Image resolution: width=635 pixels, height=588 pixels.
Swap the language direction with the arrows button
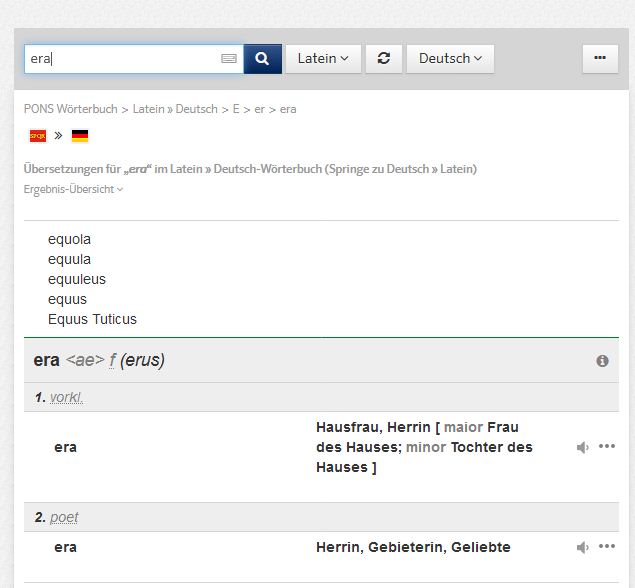(383, 59)
